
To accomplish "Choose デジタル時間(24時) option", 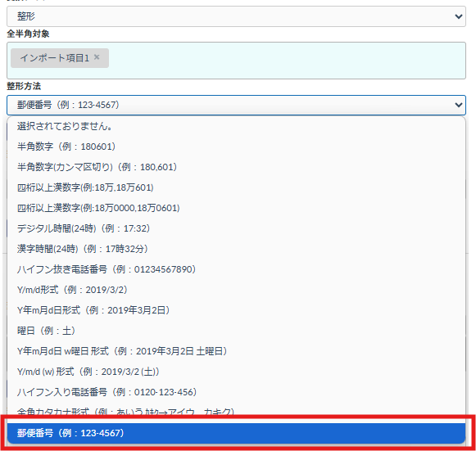I will tap(236, 228).
